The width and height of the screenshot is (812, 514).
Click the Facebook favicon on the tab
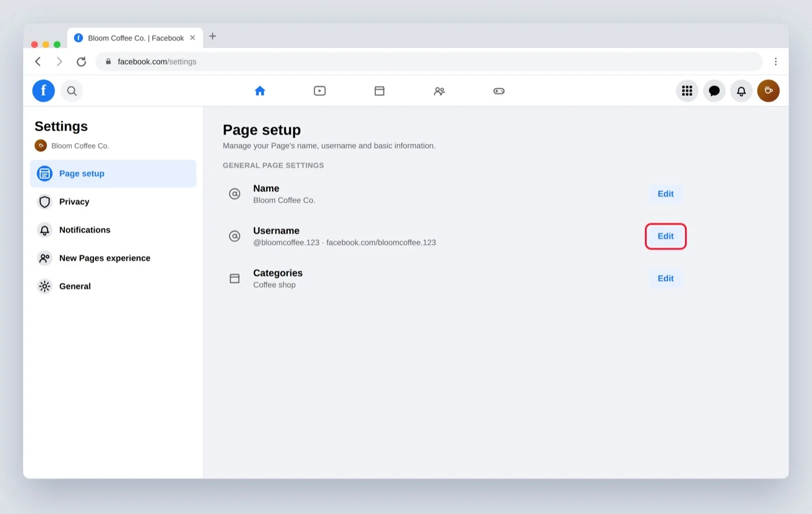pyautogui.click(x=78, y=38)
